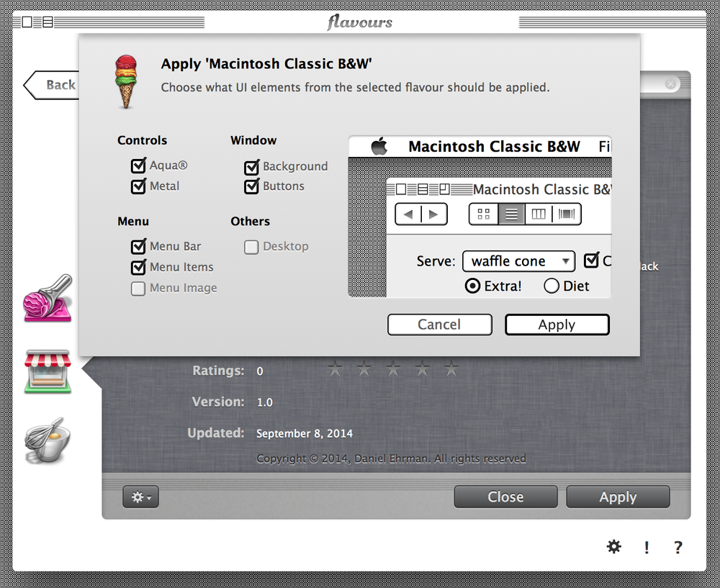Screen dimensions: 720x588
Task: Click the first rating star
Action: pos(336,368)
